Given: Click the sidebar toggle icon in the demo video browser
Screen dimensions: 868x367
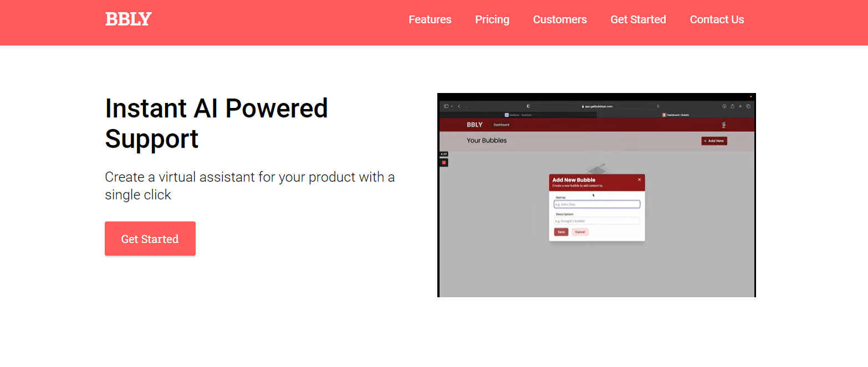Looking at the screenshot, I should [446, 106].
